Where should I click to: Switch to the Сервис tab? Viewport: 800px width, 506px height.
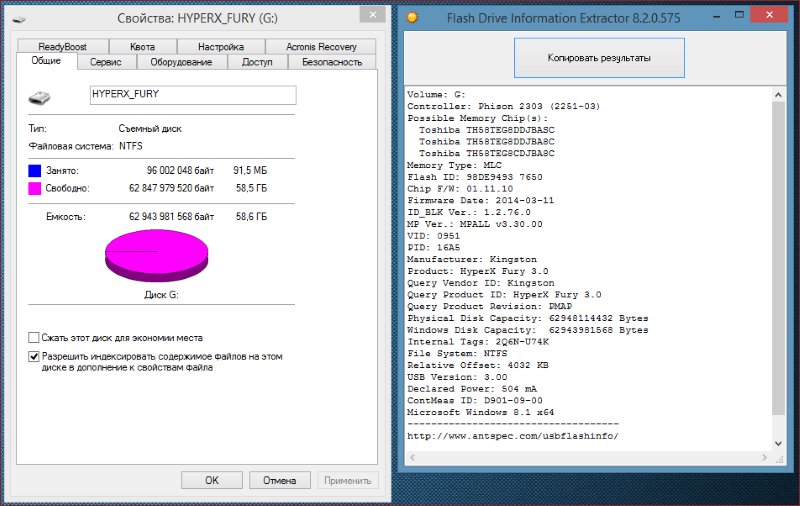tap(106, 62)
